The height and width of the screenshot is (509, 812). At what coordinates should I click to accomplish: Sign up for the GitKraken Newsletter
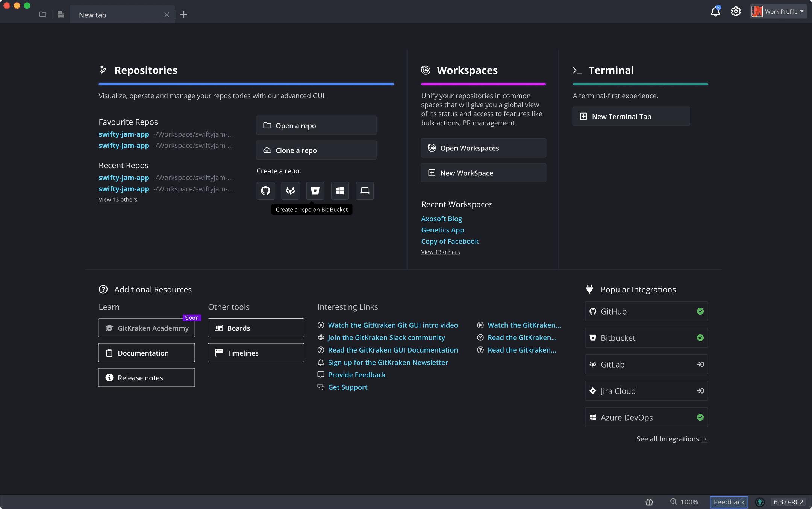pos(388,362)
